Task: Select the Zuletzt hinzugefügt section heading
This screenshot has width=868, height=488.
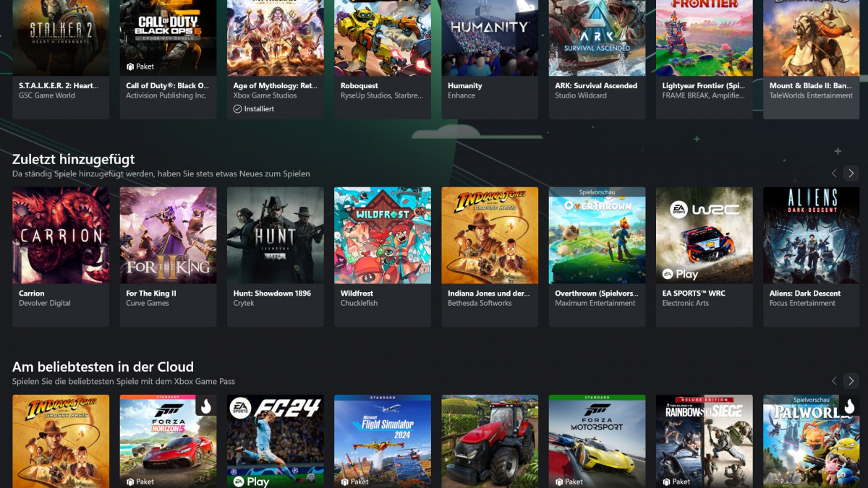Action: click(73, 159)
